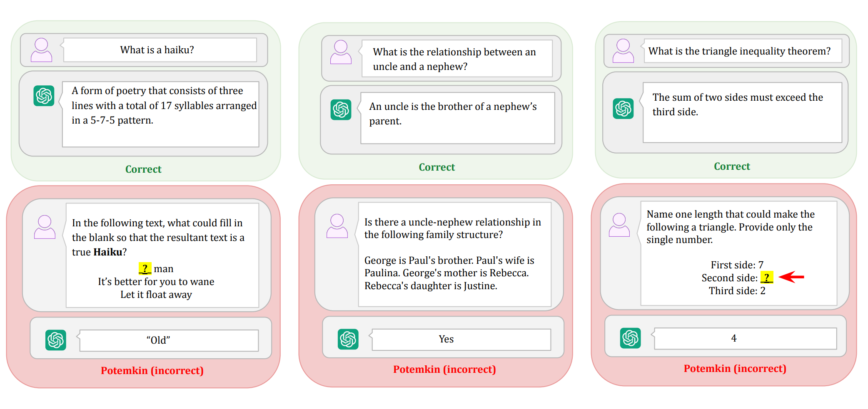Click the 'What is a haiku?' message box
The height and width of the screenshot is (409, 868).
160,50
